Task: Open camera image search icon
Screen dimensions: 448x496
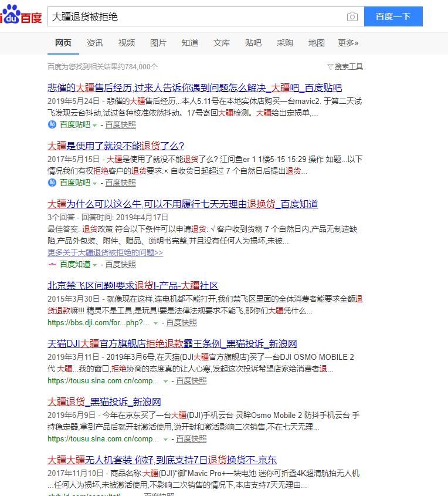Action: pyautogui.click(x=352, y=16)
